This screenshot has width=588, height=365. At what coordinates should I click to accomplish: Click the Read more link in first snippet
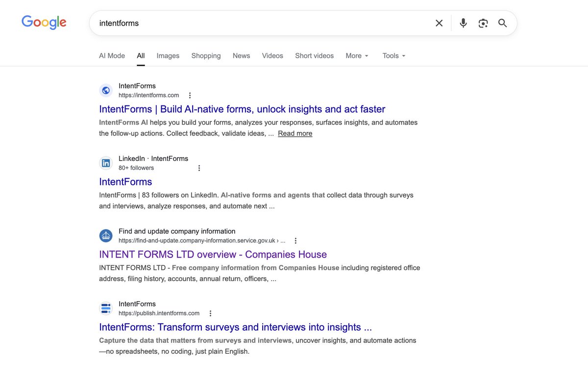tap(294, 133)
